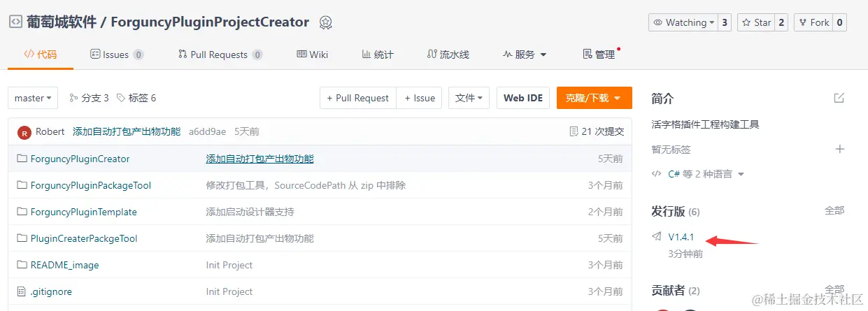Screen dimensions: 868x311
Task: Open the ForguncyPluginTemplate folder
Action: [84, 212]
